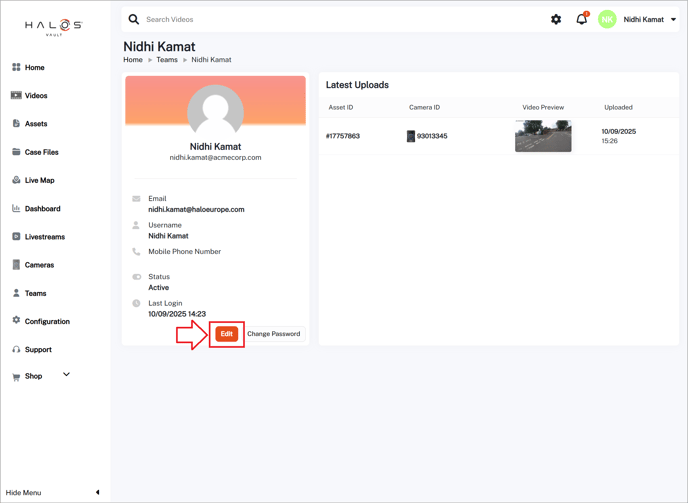Click the green NK user avatar
Image resolution: width=688 pixels, height=503 pixels.
pyautogui.click(x=607, y=19)
